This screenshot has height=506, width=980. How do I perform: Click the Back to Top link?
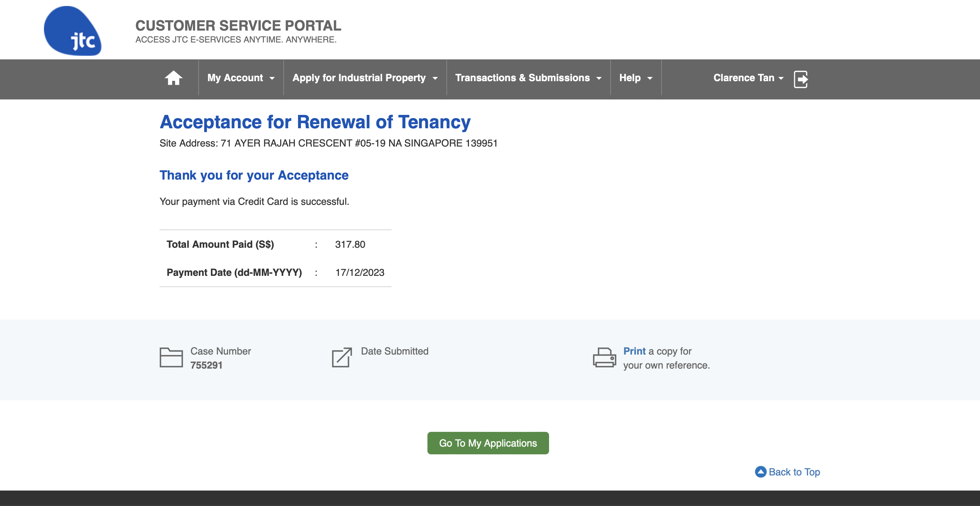tap(794, 472)
